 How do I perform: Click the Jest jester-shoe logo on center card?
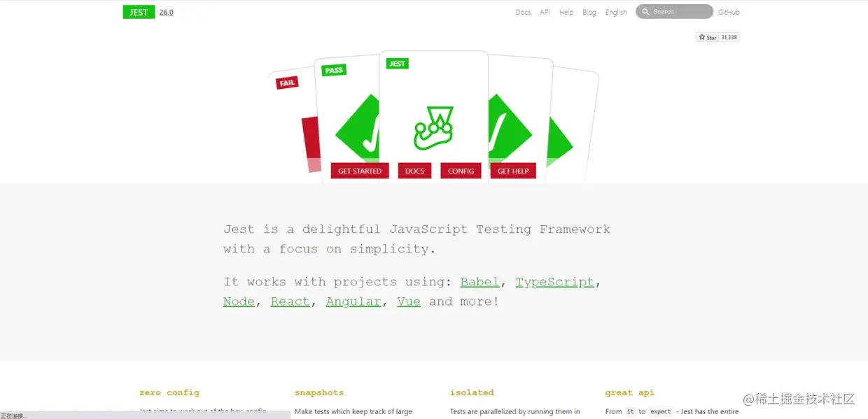[434, 128]
